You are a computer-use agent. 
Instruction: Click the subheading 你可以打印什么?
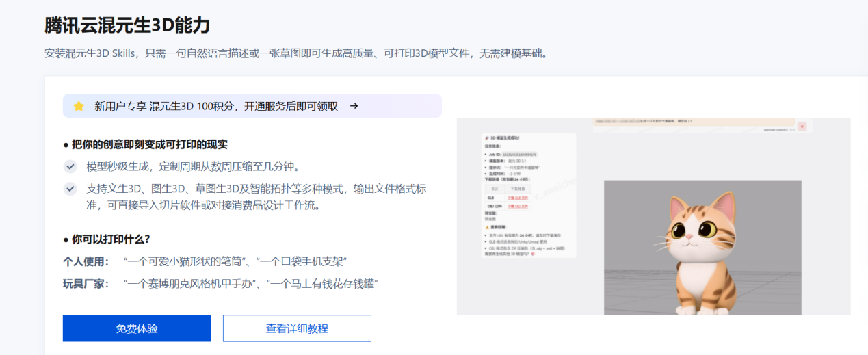pyautogui.click(x=111, y=239)
